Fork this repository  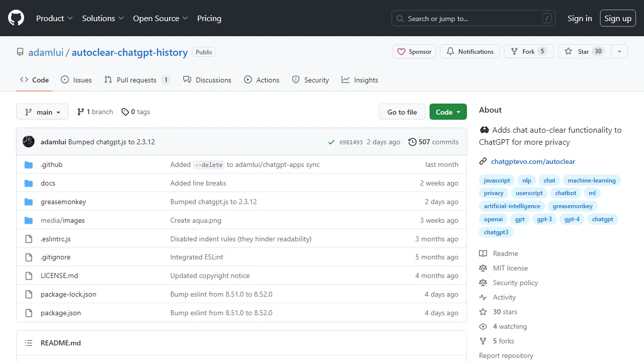[529, 51]
